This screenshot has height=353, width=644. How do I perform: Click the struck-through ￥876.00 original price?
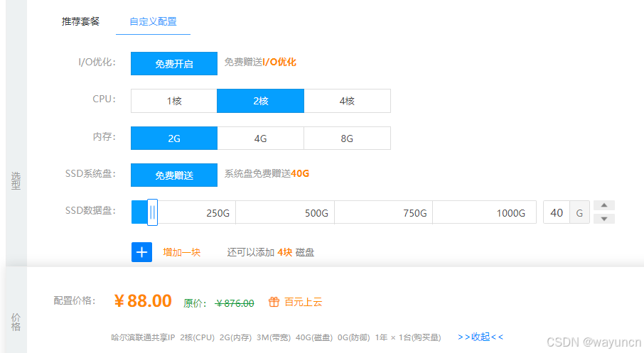(x=235, y=303)
